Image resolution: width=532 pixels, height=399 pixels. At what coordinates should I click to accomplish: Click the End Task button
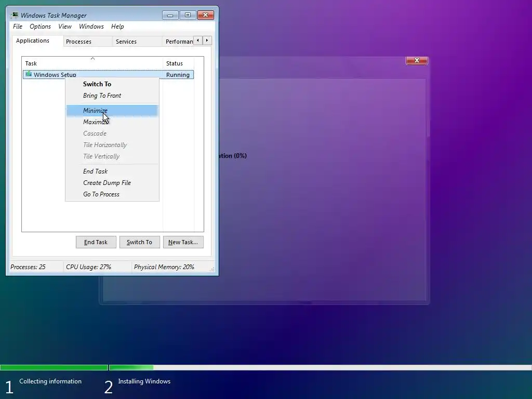click(x=96, y=242)
